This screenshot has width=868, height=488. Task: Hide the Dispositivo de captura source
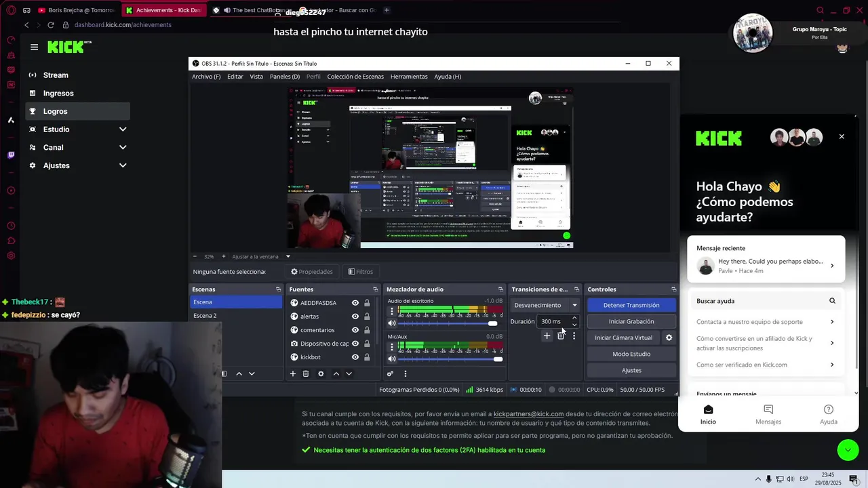point(355,344)
